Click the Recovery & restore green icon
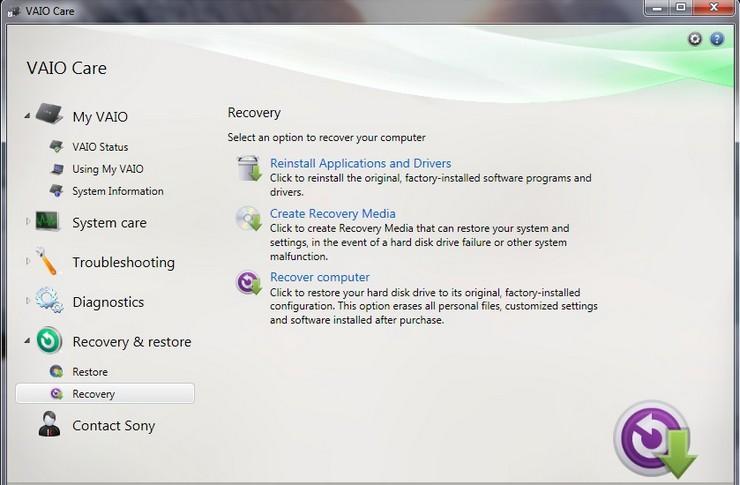Image resolution: width=740 pixels, height=485 pixels. tap(49, 340)
